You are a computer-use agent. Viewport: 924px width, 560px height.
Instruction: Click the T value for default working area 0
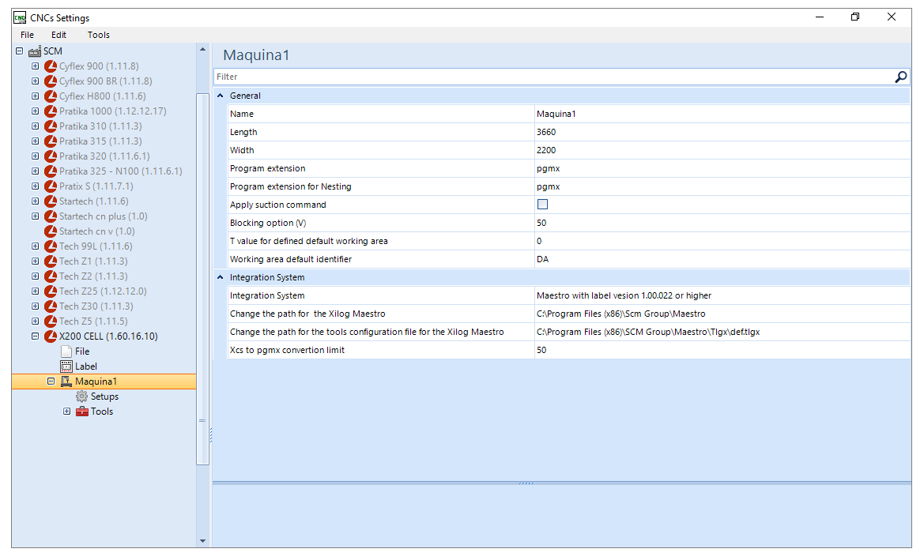tap(722, 241)
